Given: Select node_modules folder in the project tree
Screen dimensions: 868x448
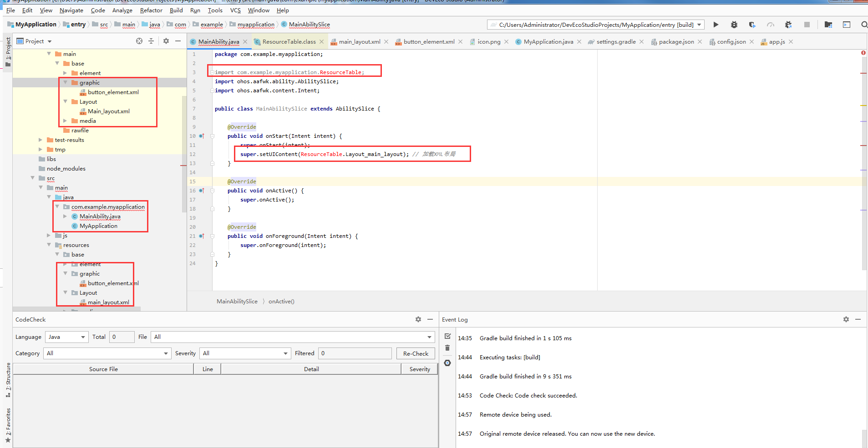Looking at the screenshot, I should (66, 168).
